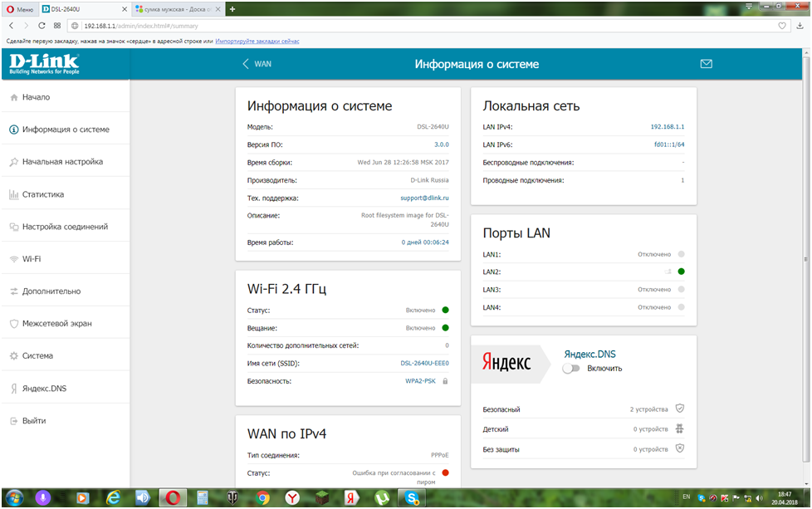Click the DSL-2640U-EEE0 SSID link

(x=424, y=363)
